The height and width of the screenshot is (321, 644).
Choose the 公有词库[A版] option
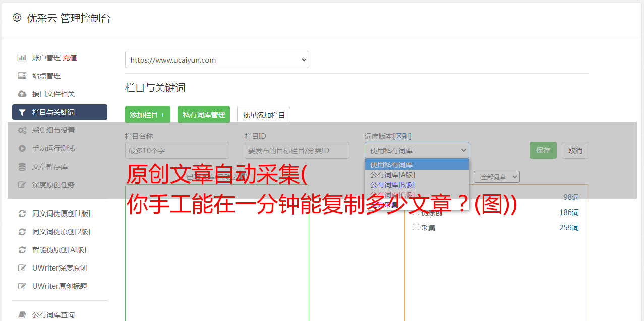417,175
